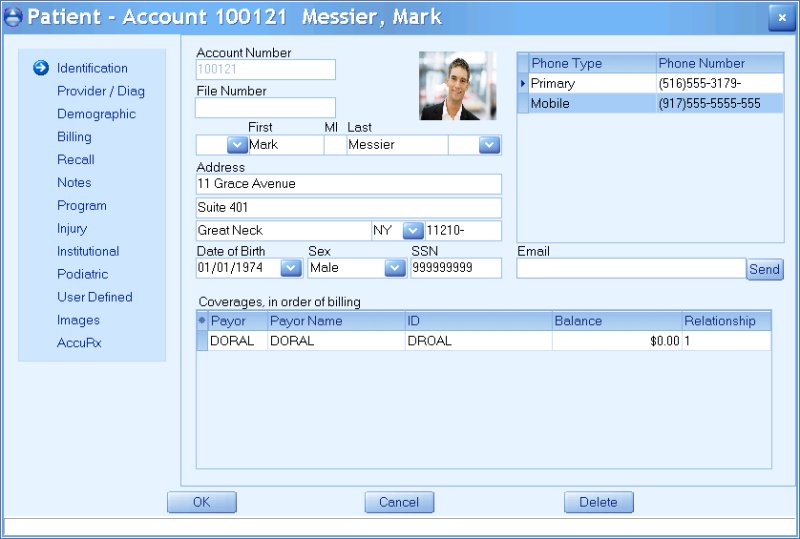The height and width of the screenshot is (539, 800).
Task: Open the Identification section
Action: click(x=92, y=68)
